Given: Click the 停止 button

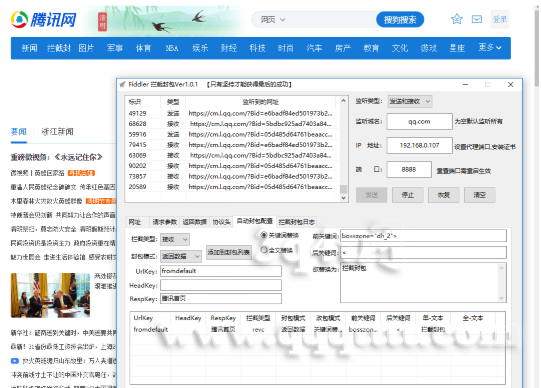Looking at the screenshot, I should click(408, 195).
